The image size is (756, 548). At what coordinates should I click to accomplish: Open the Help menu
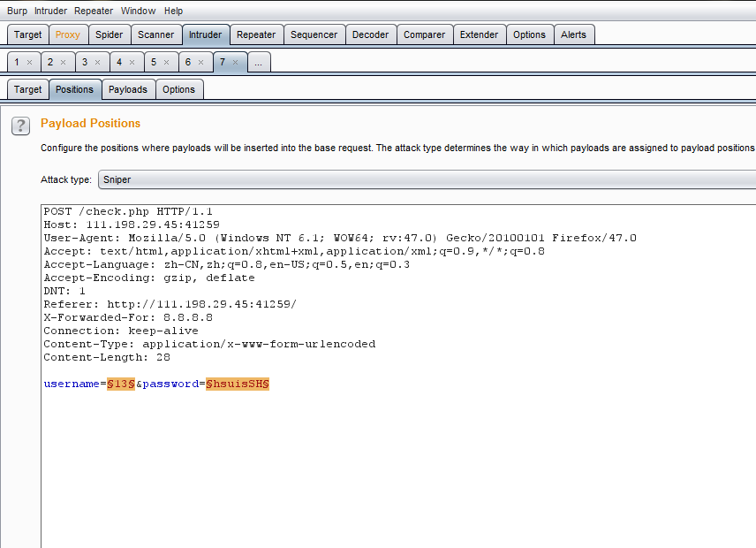(174, 11)
